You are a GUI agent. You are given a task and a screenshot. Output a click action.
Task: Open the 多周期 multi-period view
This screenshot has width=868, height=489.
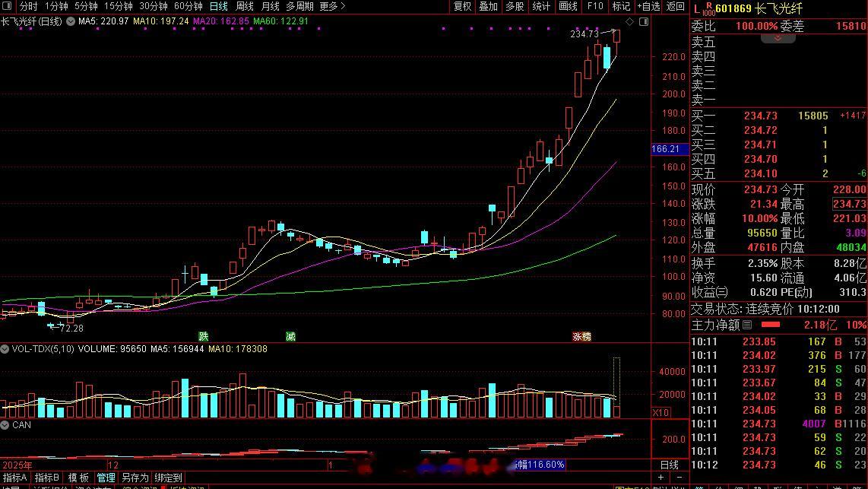pos(299,6)
